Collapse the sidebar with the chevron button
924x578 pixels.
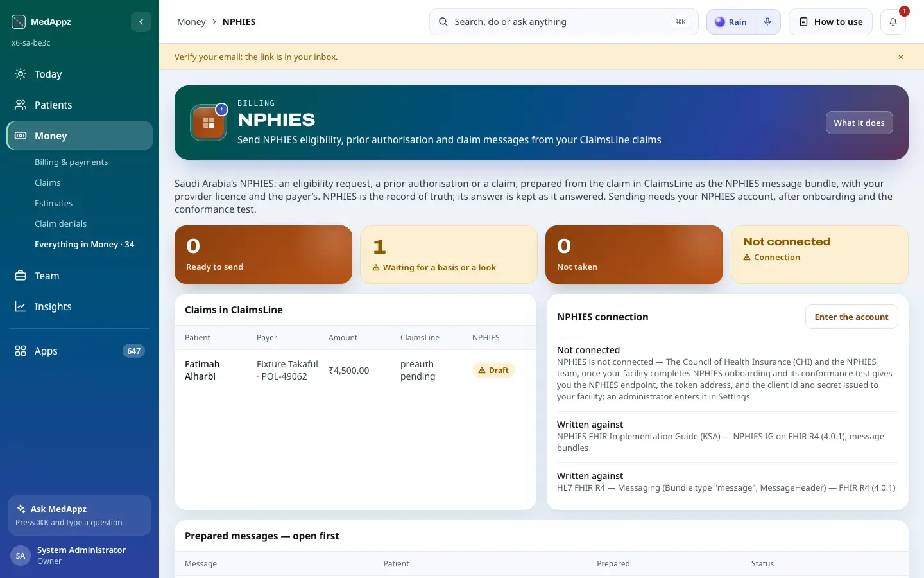point(141,22)
